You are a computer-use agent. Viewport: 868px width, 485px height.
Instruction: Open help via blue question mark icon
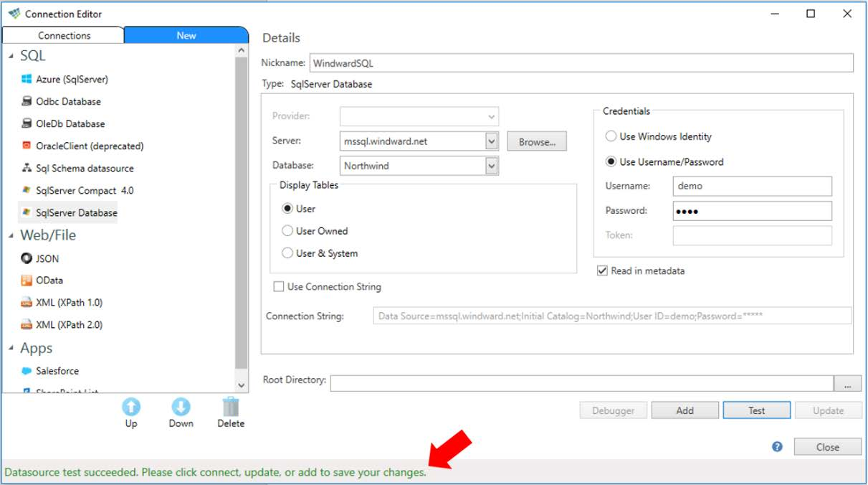click(x=777, y=446)
